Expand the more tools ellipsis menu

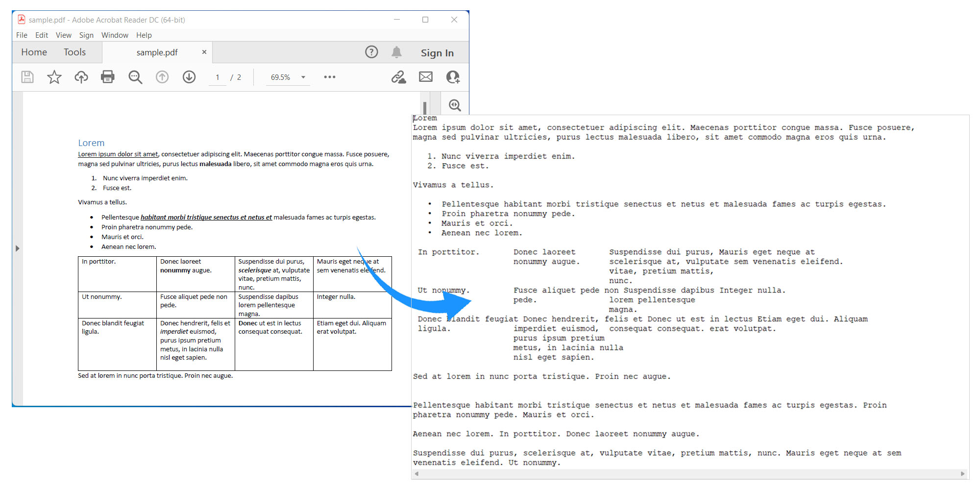329,77
